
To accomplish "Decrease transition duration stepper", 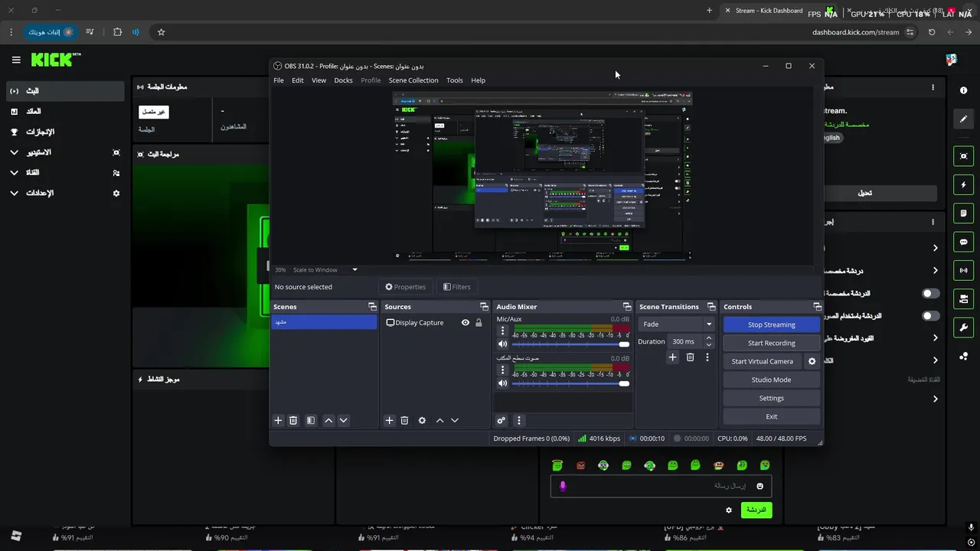I will coord(708,345).
